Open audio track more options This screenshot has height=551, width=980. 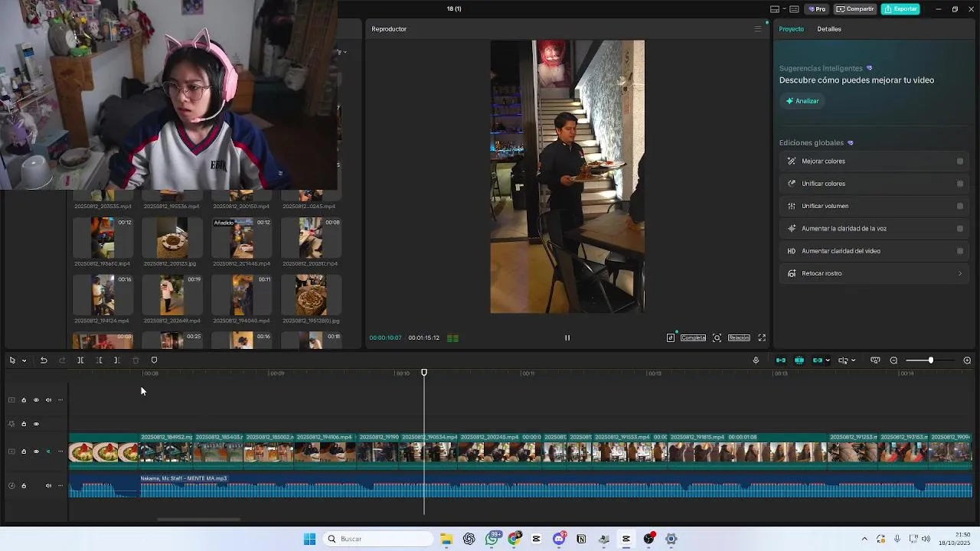click(x=60, y=486)
